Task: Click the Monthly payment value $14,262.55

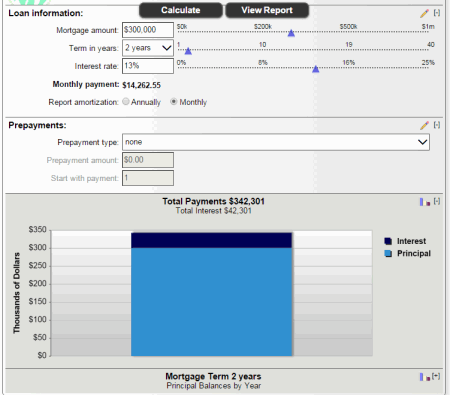Action: (141, 85)
